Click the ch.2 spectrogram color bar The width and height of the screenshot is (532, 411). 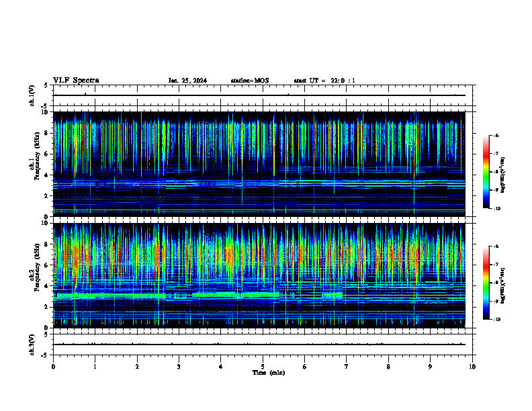coord(486,283)
